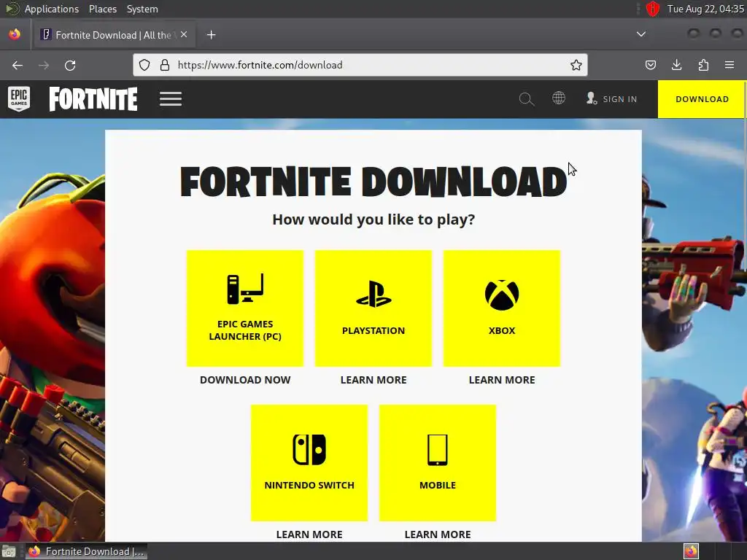Screen dimensions: 747x560
Task: Click the PC computer tower icon
Action: pos(245,289)
